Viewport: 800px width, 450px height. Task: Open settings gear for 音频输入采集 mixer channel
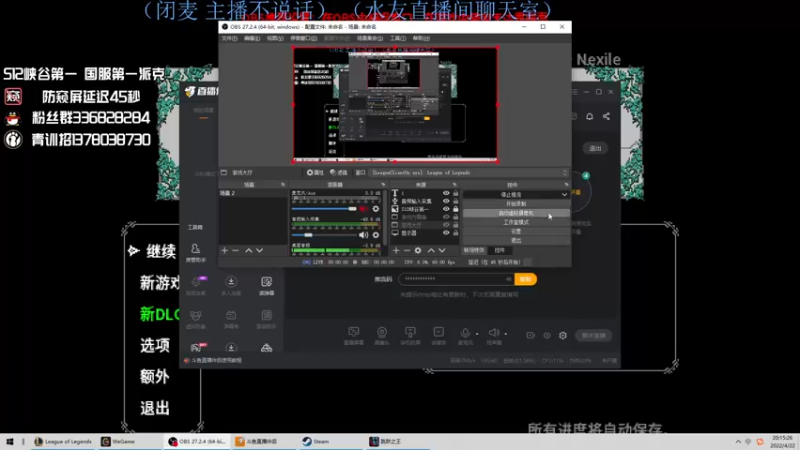tap(376, 235)
